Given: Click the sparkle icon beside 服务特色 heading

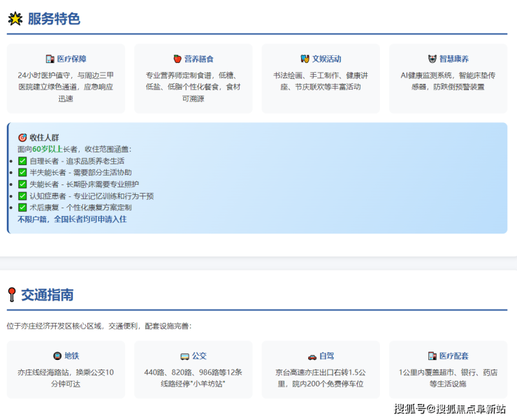Looking at the screenshot, I should [x=15, y=19].
